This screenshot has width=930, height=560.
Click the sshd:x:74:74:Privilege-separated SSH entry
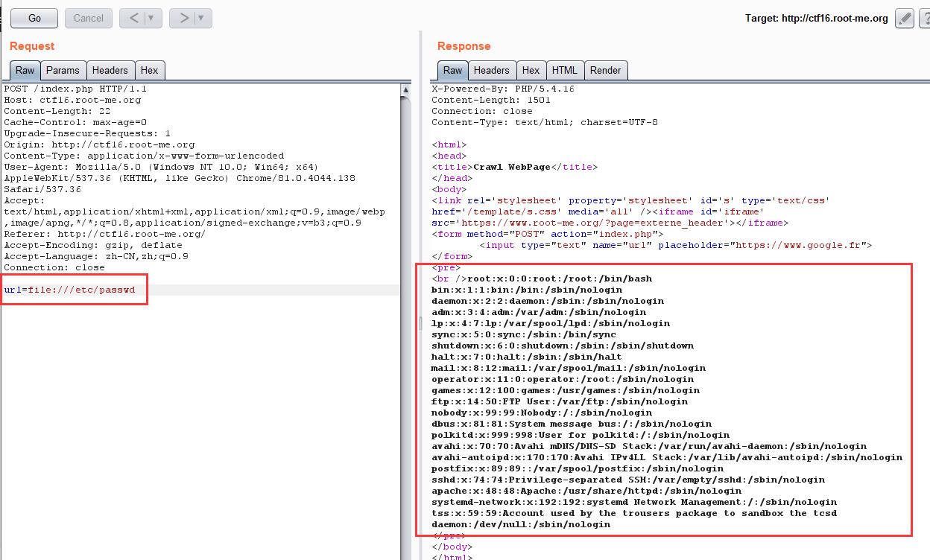pyautogui.click(x=628, y=480)
